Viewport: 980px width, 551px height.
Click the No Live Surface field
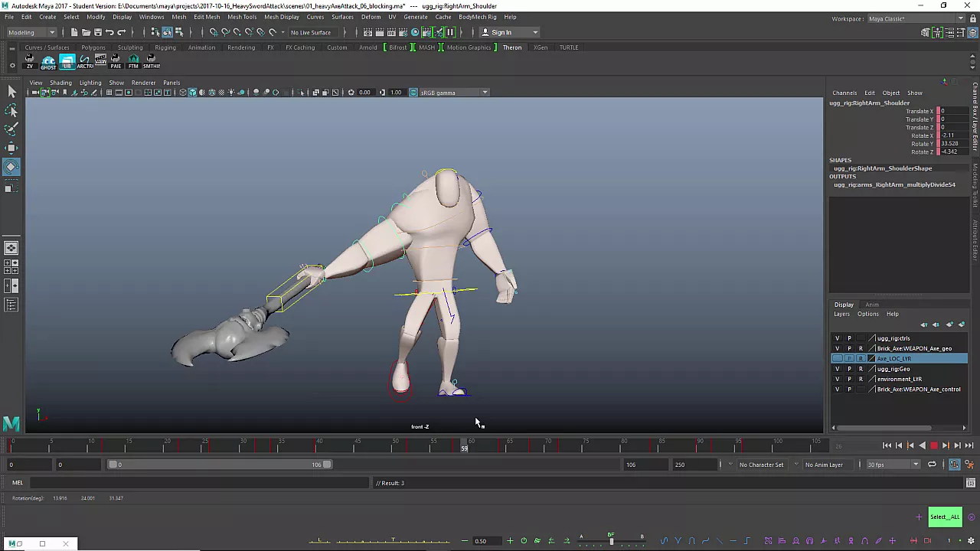[311, 32]
